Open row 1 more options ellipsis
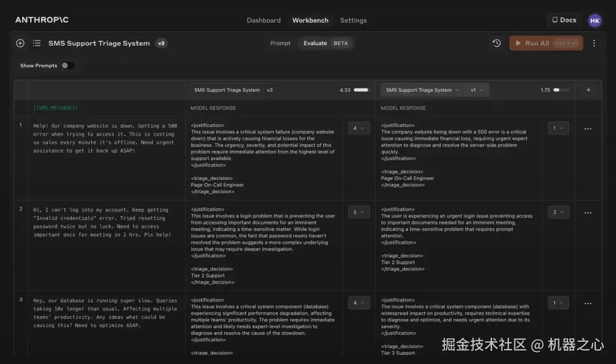Image resolution: width=616 pixels, height=364 pixels. [587, 129]
